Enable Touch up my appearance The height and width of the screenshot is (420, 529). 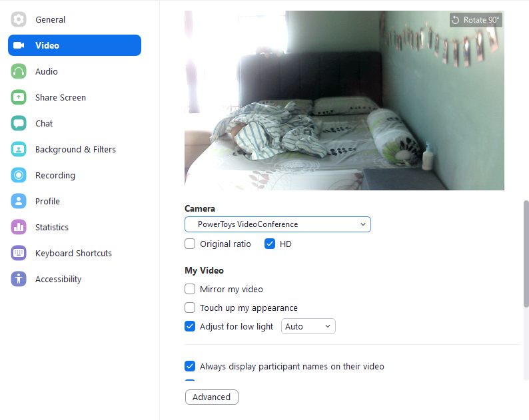(190, 308)
